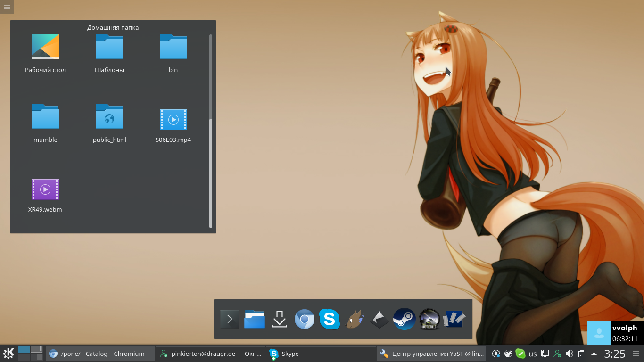Click the vvolph username label
The width and height of the screenshot is (644, 362).
click(x=625, y=328)
